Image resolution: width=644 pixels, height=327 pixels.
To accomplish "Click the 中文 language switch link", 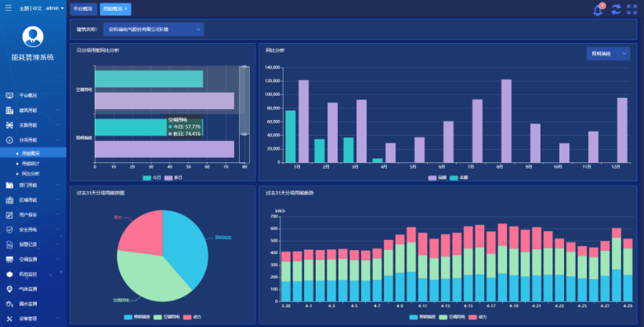I will click(x=37, y=8).
